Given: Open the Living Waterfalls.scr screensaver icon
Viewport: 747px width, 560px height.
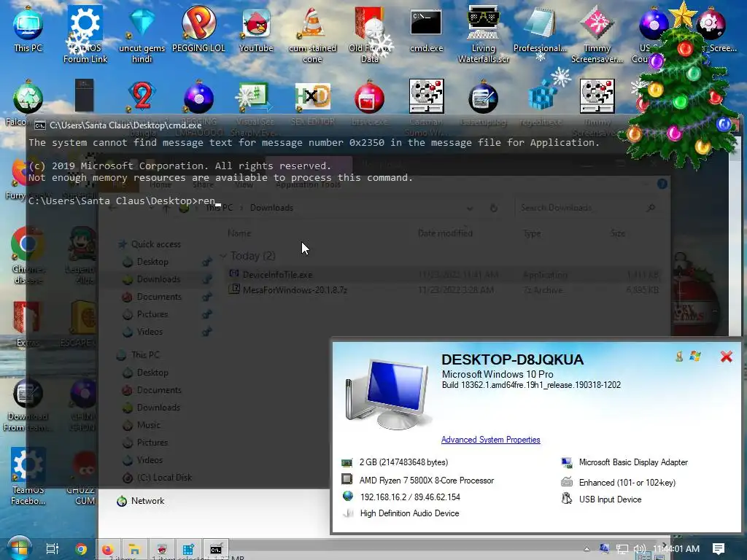Looking at the screenshot, I should [484, 34].
